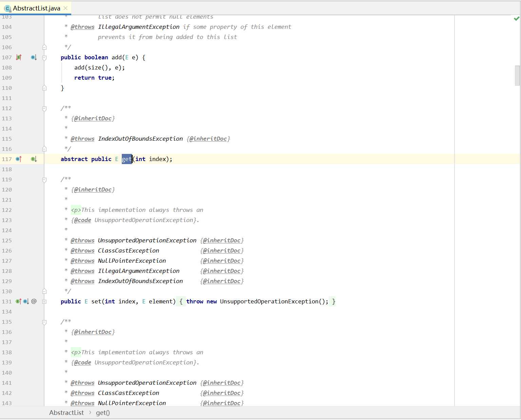Click the 'int index' parameter on line 117
The image size is (521, 420).
(x=151, y=159)
